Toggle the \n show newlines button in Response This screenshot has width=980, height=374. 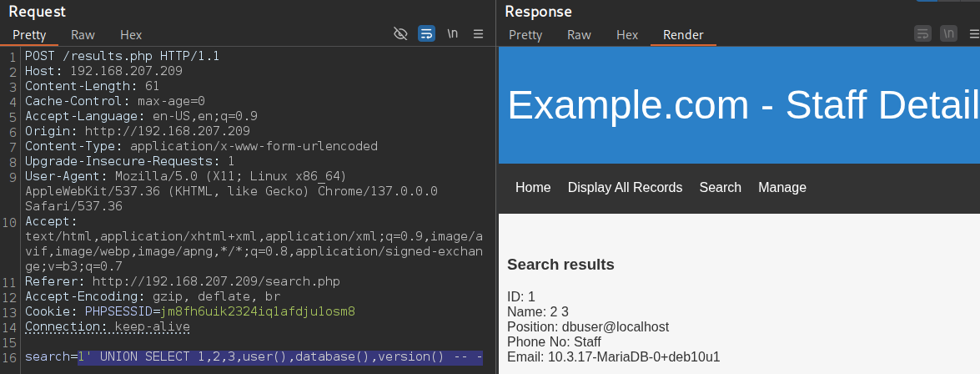click(x=949, y=33)
